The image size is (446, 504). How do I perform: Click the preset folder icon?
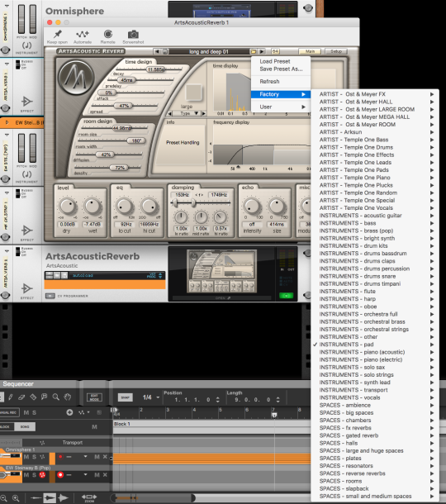pos(254,51)
